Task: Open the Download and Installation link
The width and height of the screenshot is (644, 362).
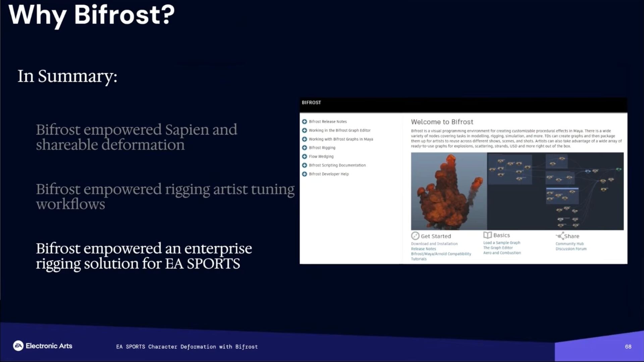Action: pos(434,244)
